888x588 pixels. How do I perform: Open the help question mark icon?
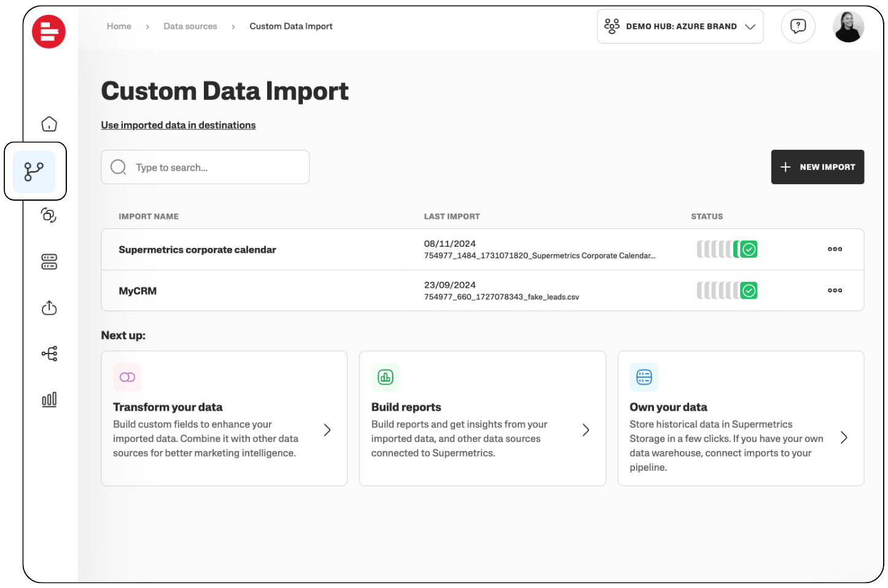pos(798,26)
